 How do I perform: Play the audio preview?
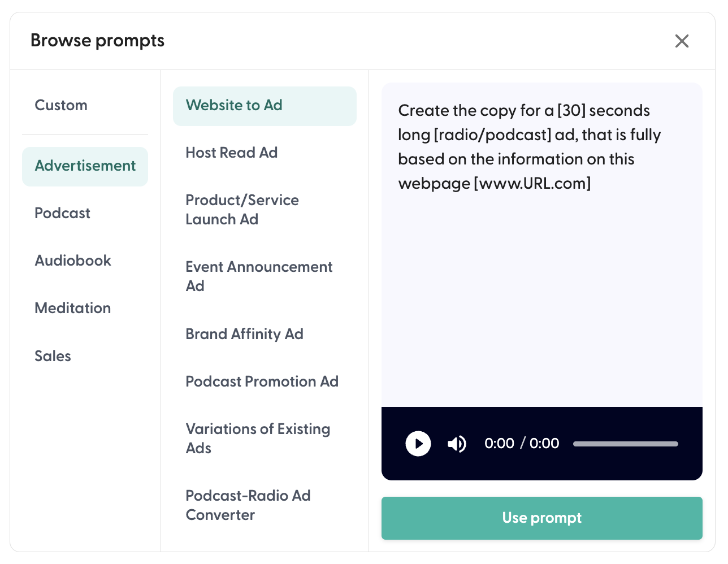[418, 444]
